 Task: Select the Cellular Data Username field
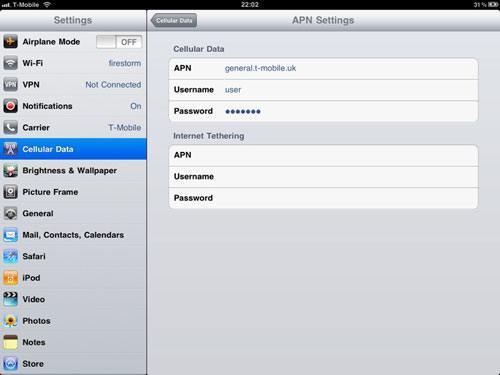pos(323,90)
